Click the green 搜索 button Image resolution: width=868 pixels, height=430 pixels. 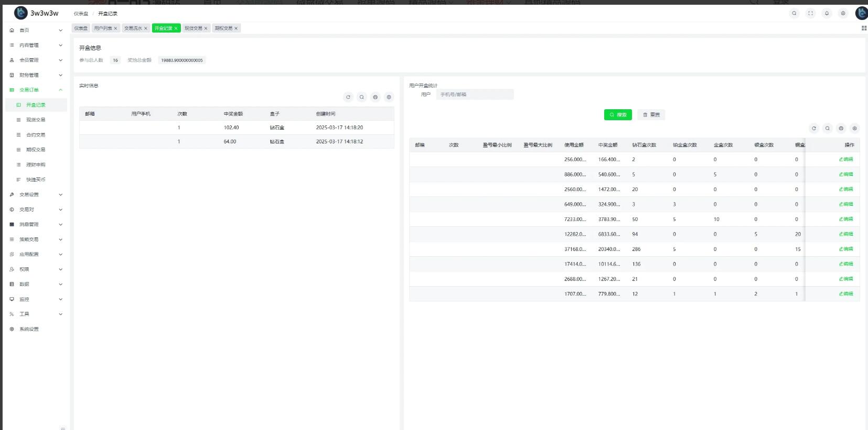[x=618, y=115]
